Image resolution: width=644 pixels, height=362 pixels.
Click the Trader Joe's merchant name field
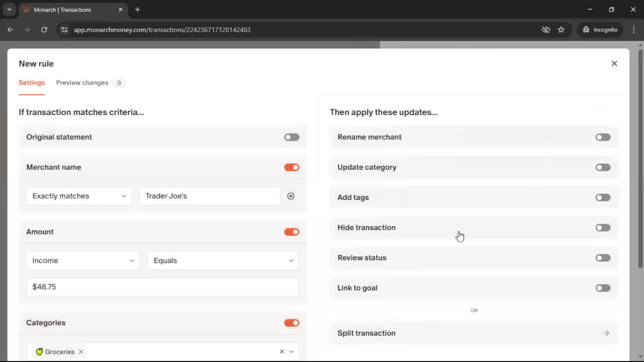click(x=210, y=196)
